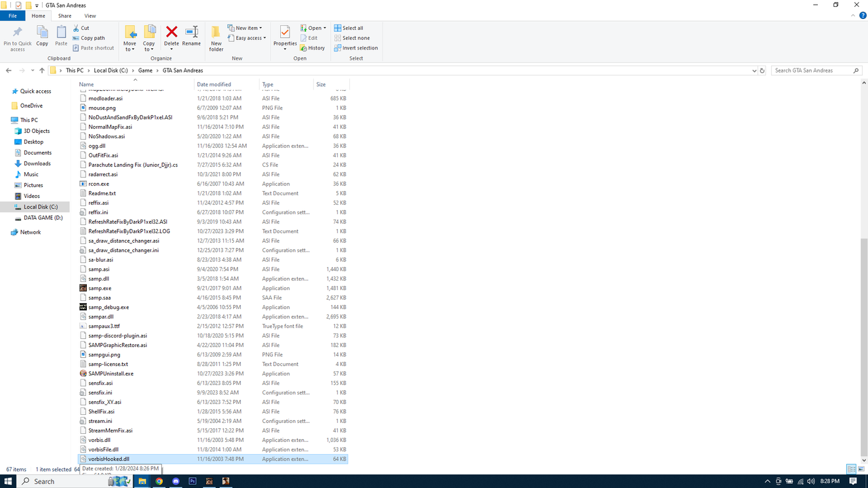This screenshot has height=488, width=868.
Task: Go up one folder level arrow
Action: [42, 70]
